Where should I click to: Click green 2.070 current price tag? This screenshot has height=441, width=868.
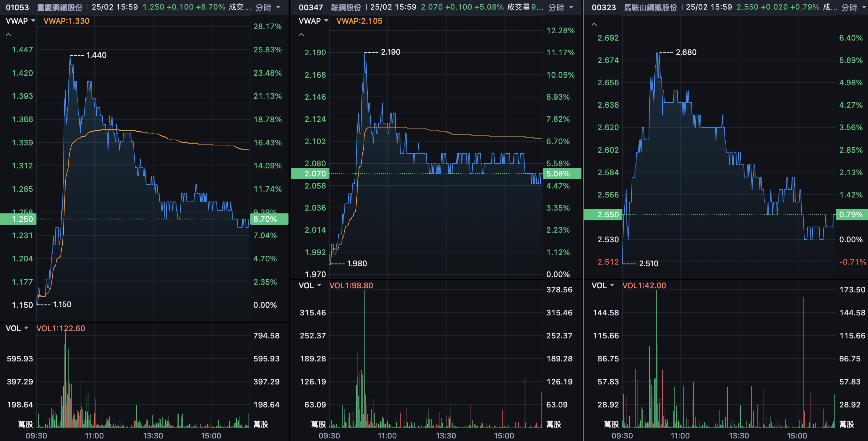[310, 174]
